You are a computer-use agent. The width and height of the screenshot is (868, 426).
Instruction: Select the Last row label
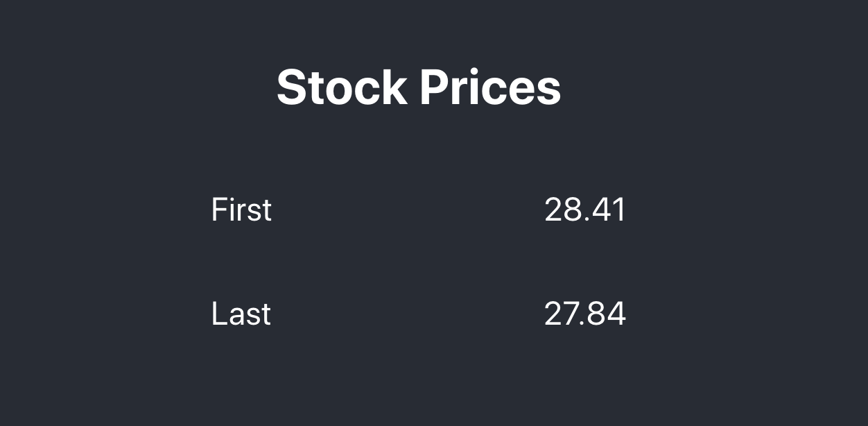pyautogui.click(x=241, y=314)
